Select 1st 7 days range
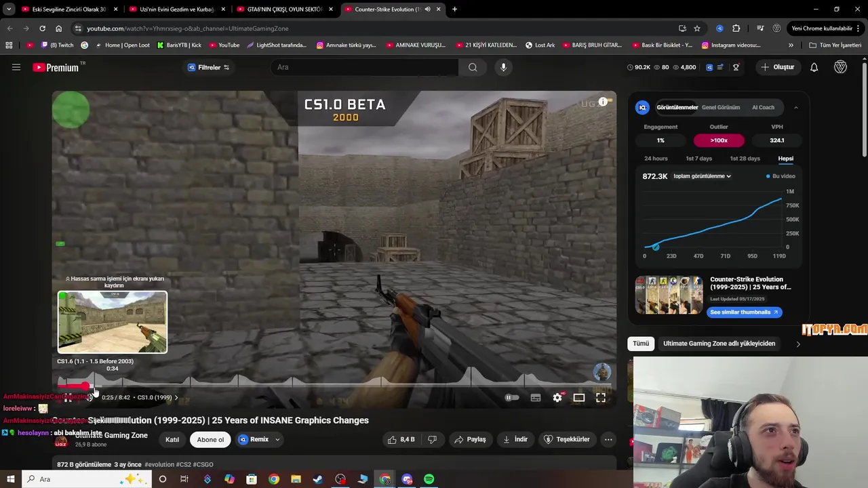 click(698, 159)
